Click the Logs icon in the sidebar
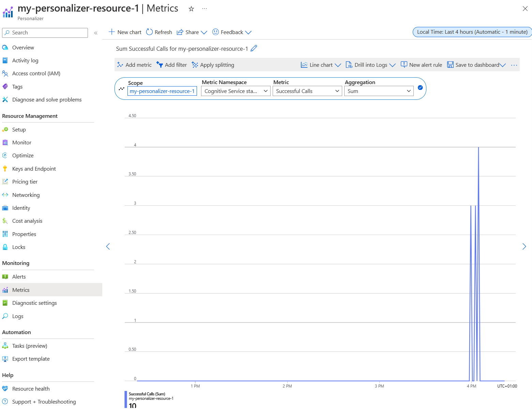 [5, 316]
